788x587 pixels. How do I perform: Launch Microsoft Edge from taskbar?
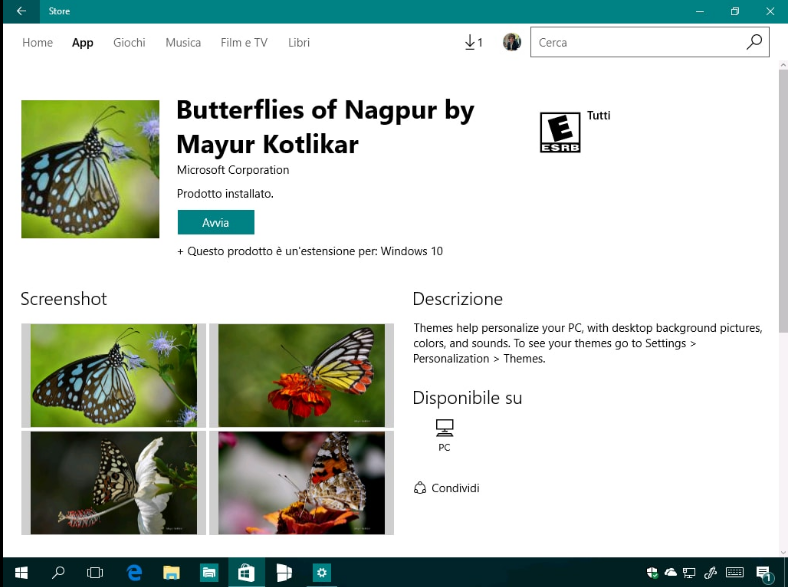134,572
